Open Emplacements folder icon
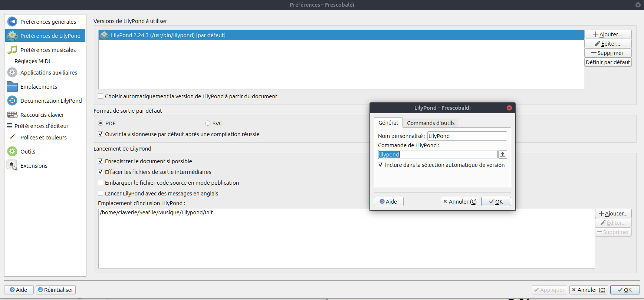This screenshot has height=300, width=644. pyautogui.click(x=12, y=86)
